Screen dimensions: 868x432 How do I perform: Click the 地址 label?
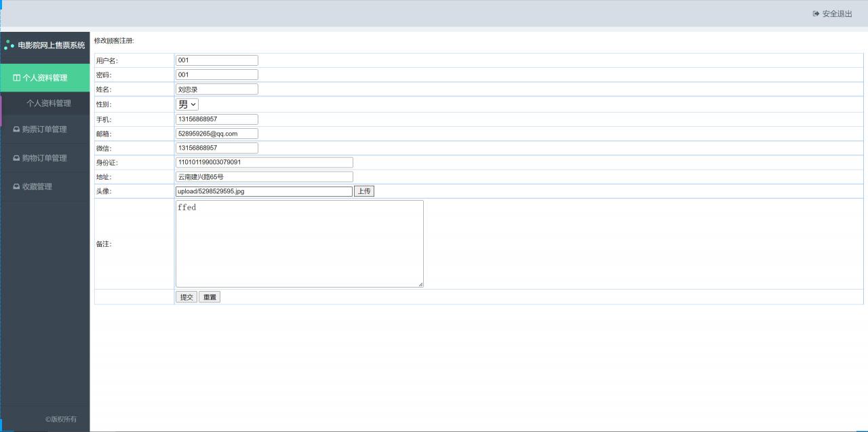(x=104, y=177)
